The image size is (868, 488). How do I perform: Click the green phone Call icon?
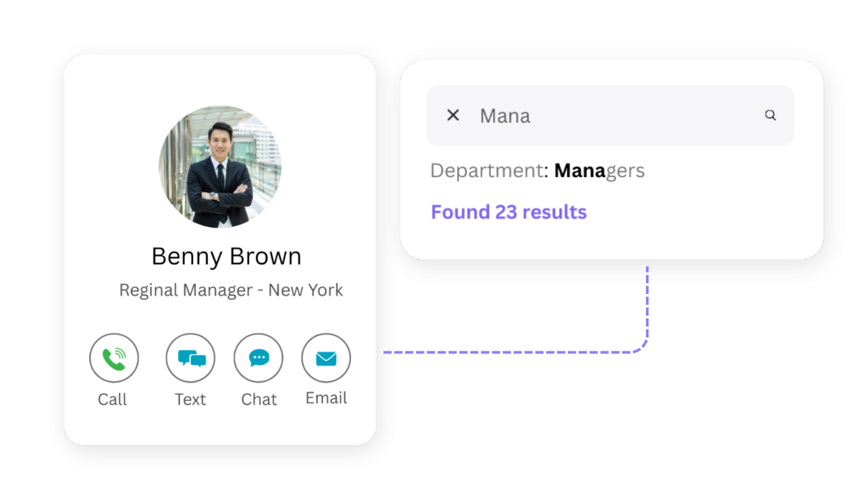tap(114, 358)
